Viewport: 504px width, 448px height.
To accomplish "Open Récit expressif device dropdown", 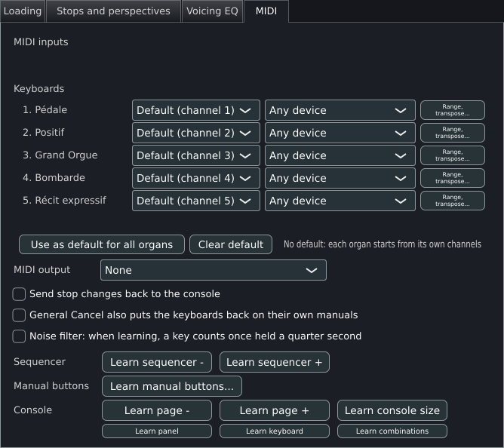I will pos(340,201).
